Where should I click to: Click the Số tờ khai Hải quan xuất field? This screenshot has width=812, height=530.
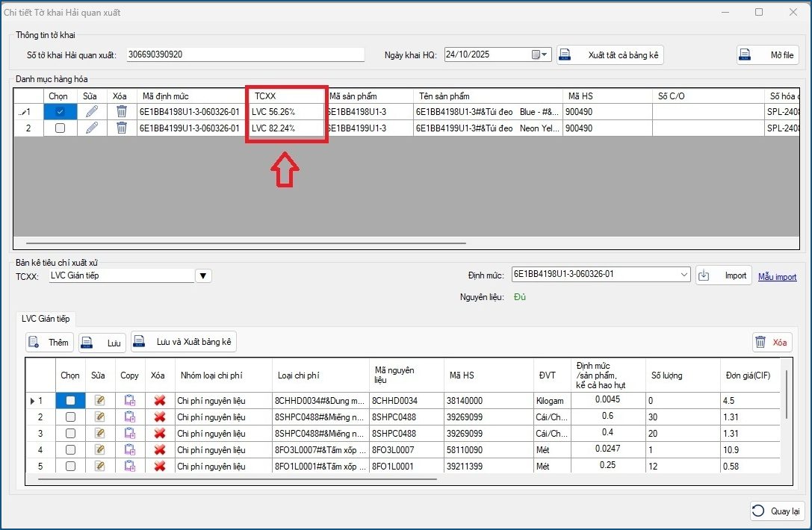pyautogui.click(x=244, y=54)
